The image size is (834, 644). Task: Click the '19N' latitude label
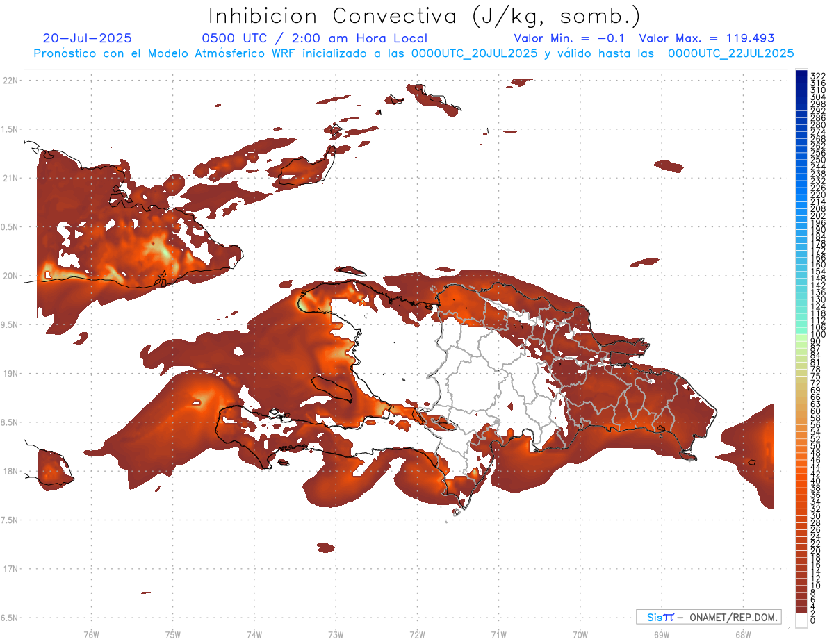(10, 373)
